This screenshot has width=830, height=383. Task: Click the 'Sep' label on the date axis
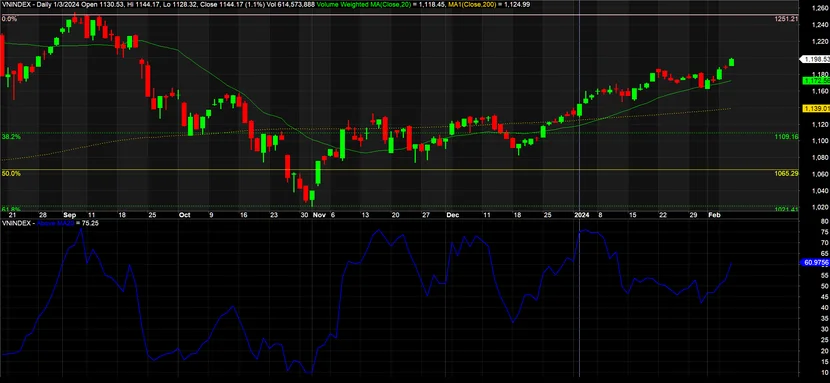click(x=69, y=216)
